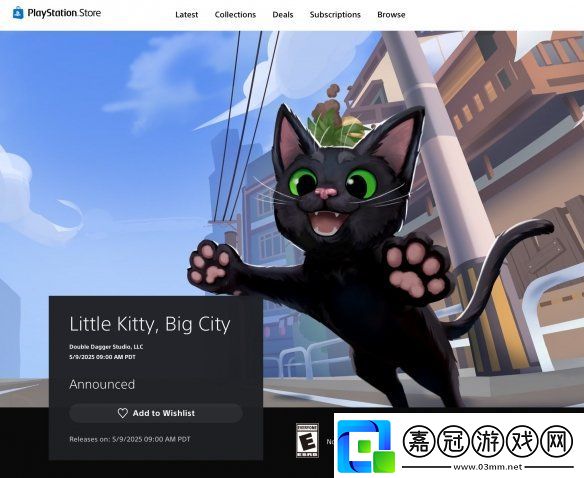
Task: Click the PlayStation Store wordmark text
Action: [64, 13]
